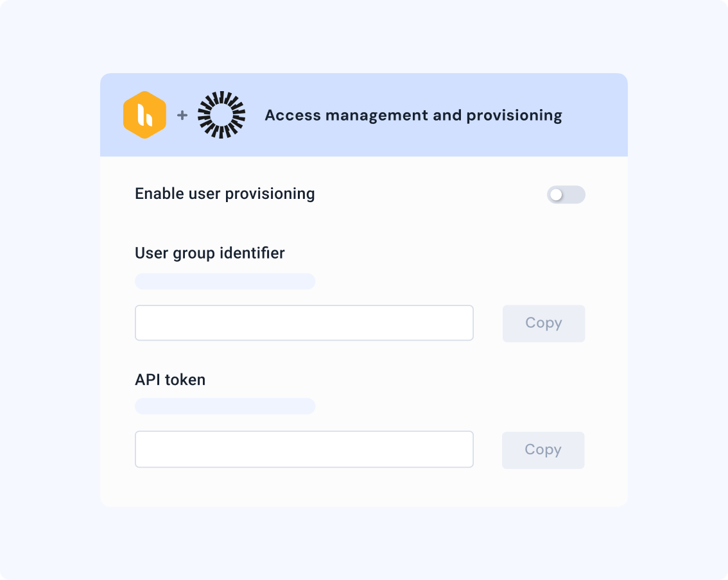The image size is (728, 580).
Task: Click the 'Access management and provisioning' title
Action: tap(413, 115)
